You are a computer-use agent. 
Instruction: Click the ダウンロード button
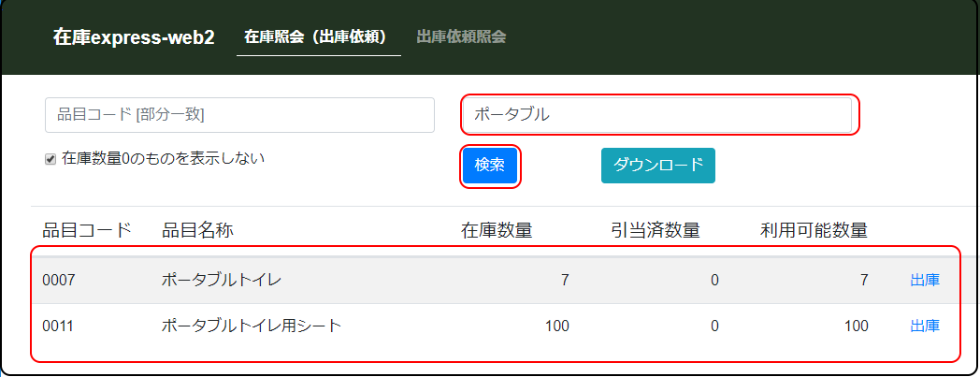pos(657,166)
